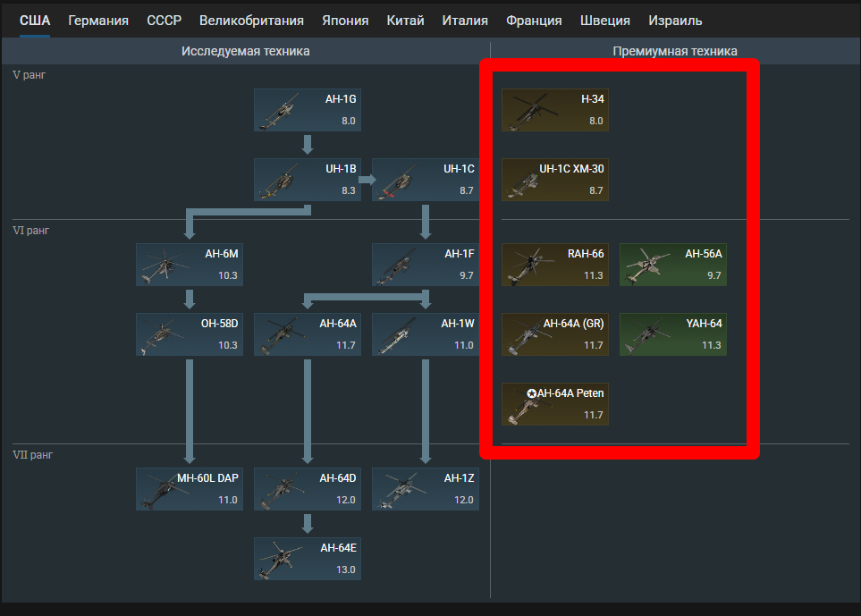Pick the AH-1Z helicopter at 12.0
Screen dimensions: 861x616
(x=425, y=489)
